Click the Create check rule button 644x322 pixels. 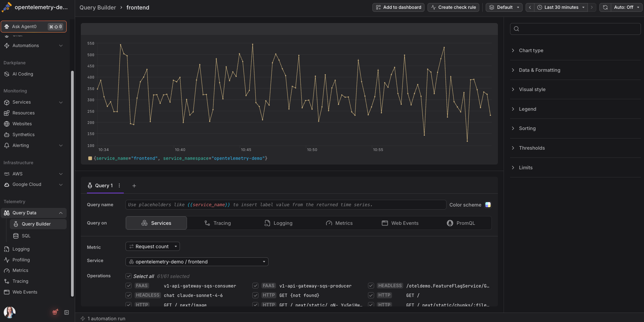[454, 7]
